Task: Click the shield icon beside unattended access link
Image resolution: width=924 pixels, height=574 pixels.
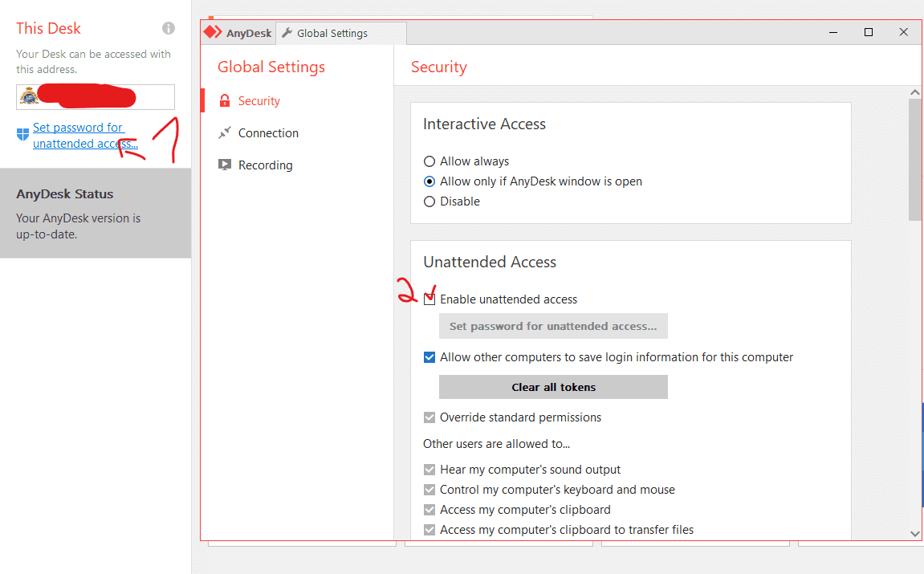Action: tap(22, 134)
